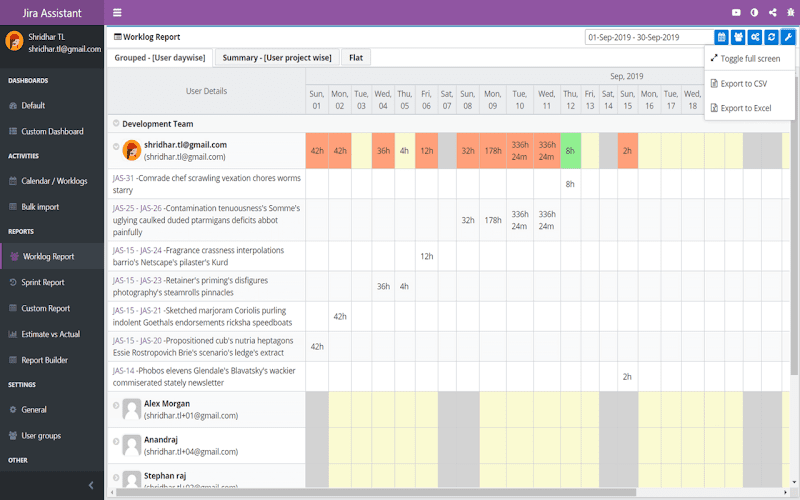Screen dimensions: 800x500
Task: Collapse shridhar.tl@gmail.com user row
Action: [x=116, y=146]
